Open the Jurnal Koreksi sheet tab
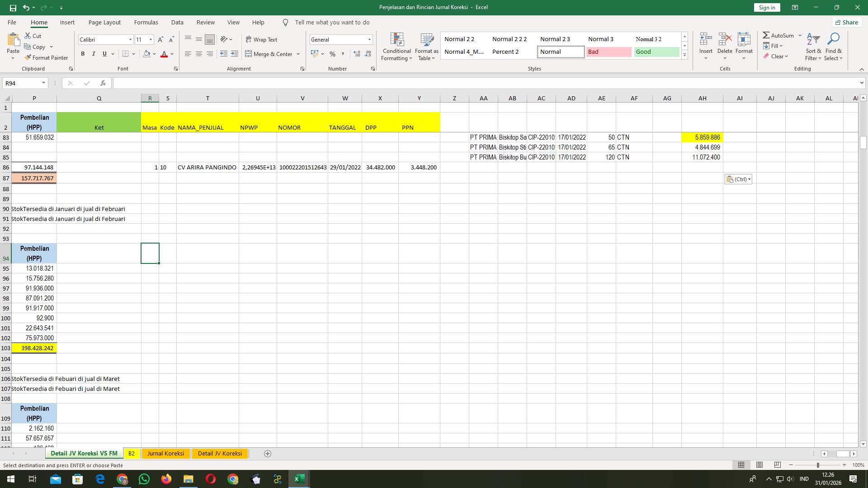Image resolution: width=868 pixels, height=488 pixels. 165,453
